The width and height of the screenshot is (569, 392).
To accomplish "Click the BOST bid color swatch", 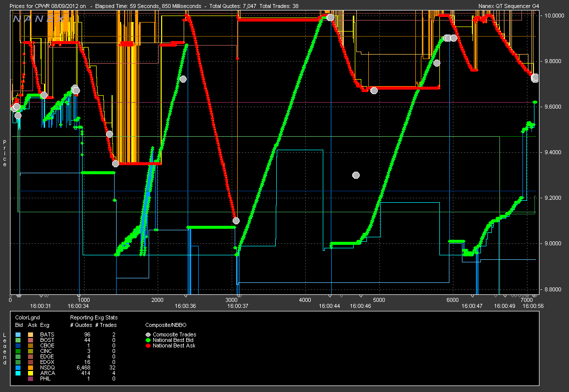I will pyautogui.click(x=18, y=340).
